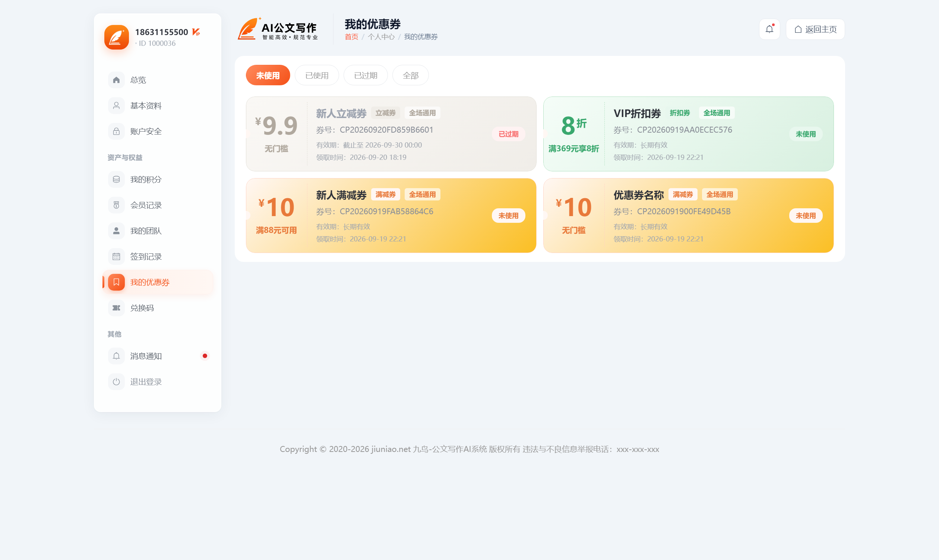
Task: Click 退出登录 power icon
Action: pos(116,382)
